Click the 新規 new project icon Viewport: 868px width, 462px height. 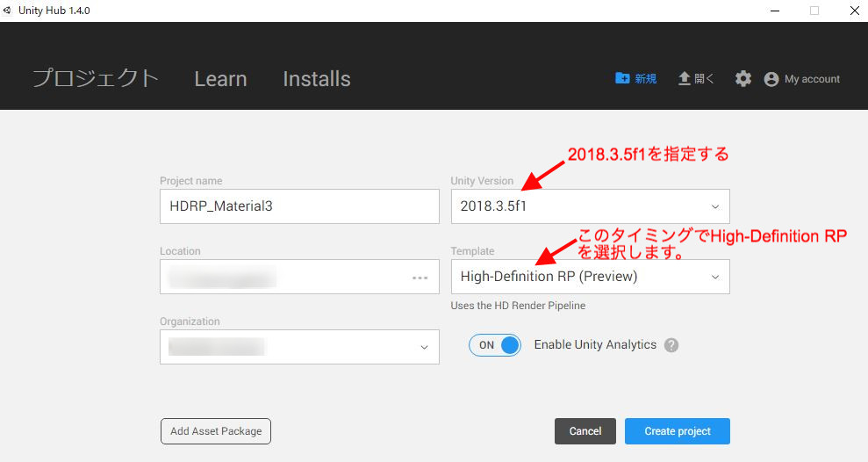click(622, 78)
